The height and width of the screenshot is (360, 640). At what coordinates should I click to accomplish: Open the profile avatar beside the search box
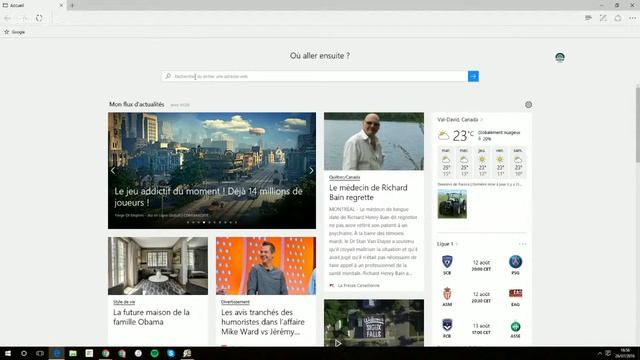point(560,58)
